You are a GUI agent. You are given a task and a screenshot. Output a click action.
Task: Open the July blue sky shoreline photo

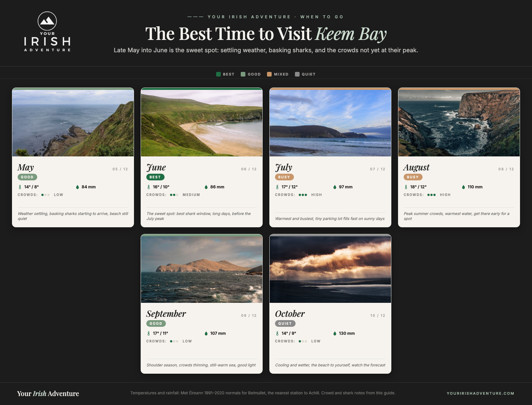coord(331,123)
